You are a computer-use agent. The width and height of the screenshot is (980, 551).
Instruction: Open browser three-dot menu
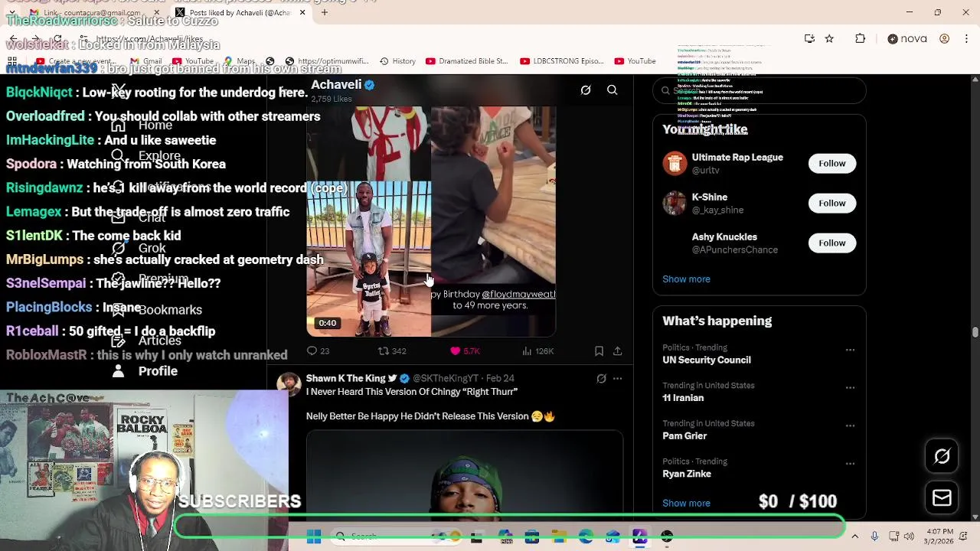(x=965, y=39)
